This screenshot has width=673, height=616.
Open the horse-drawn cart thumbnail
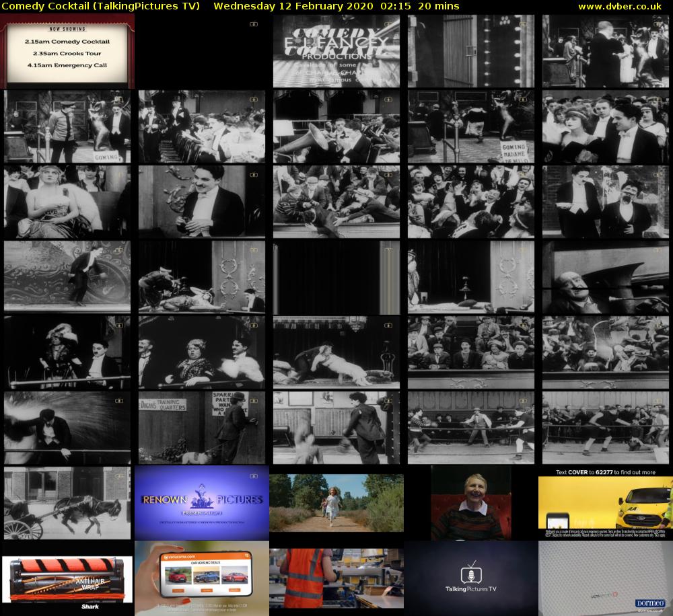67,503
